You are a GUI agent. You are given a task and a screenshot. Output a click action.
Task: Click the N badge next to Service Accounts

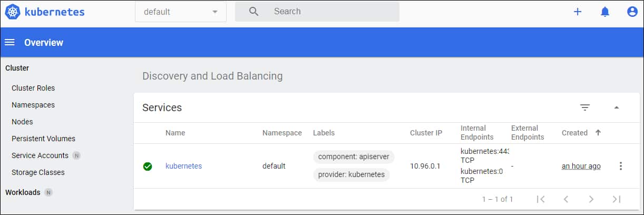[76, 155]
